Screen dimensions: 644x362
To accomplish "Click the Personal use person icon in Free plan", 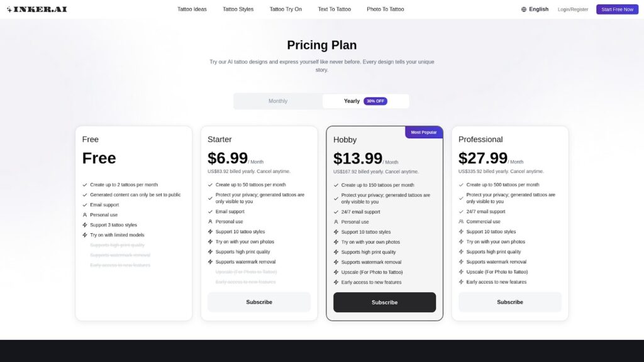I will (85, 215).
